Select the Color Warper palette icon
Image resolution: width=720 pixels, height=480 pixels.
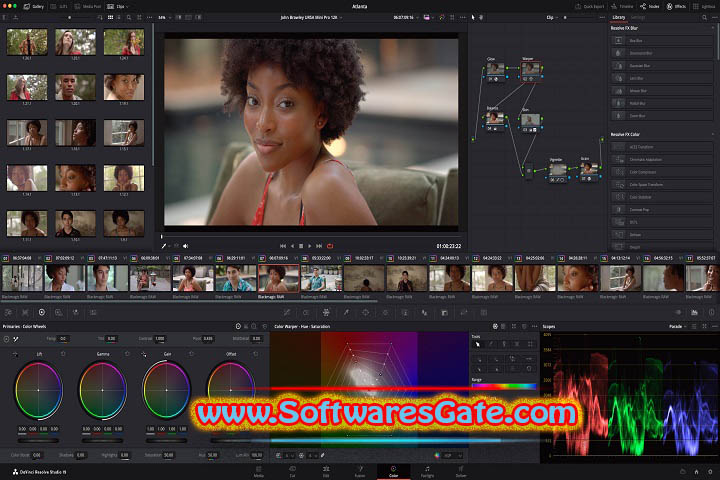[326, 312]
